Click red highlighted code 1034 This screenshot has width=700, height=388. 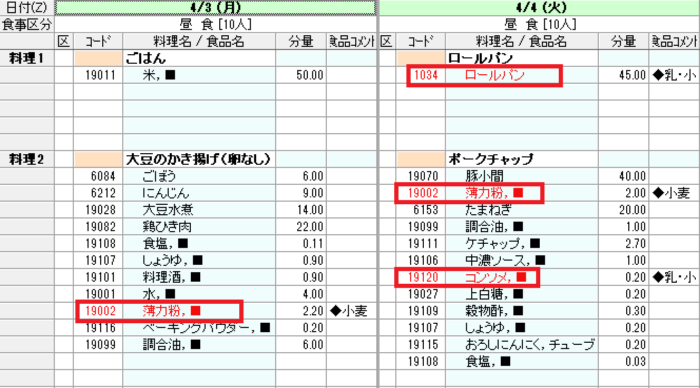pos(426,75)
